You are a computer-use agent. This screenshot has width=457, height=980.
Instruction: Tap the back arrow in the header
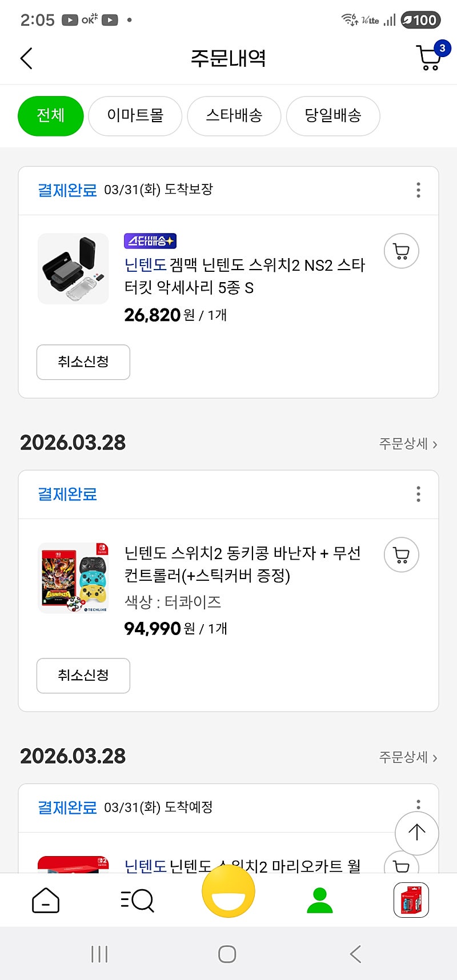click(26, 58)
